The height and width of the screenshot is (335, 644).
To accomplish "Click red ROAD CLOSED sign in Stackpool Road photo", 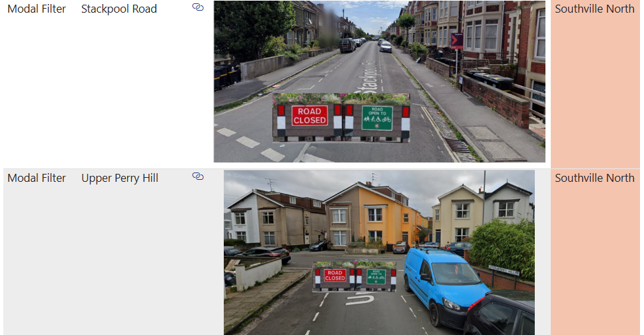I will pos(310,116).
